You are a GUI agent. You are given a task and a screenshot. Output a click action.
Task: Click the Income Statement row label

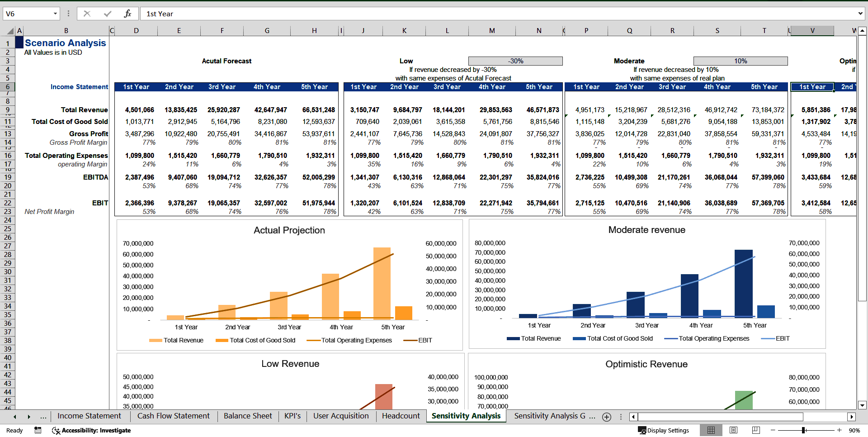tap(79, 87)
